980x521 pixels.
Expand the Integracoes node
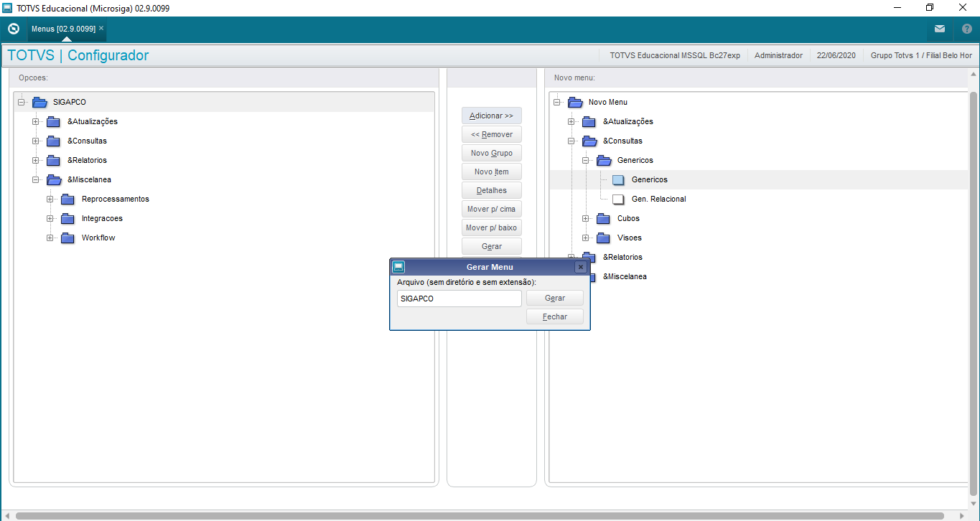point(50,218)
